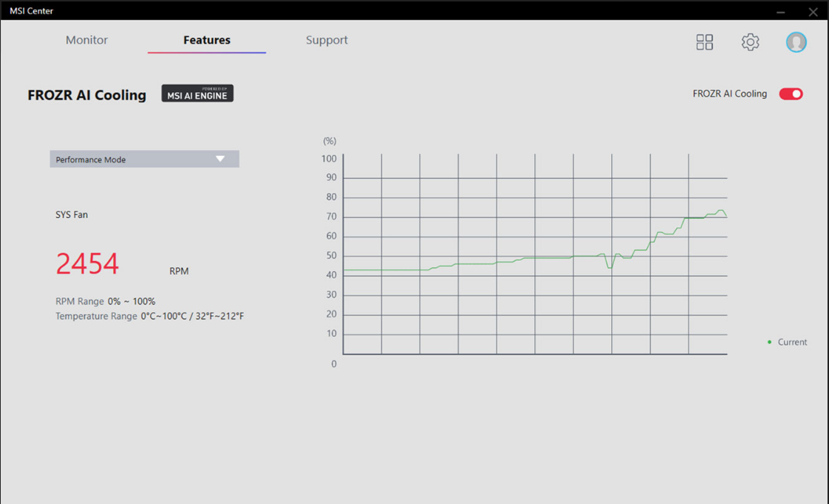Click the user profile avatar
The width and height of the screenshot is (829, 504).
pos(796,42)
